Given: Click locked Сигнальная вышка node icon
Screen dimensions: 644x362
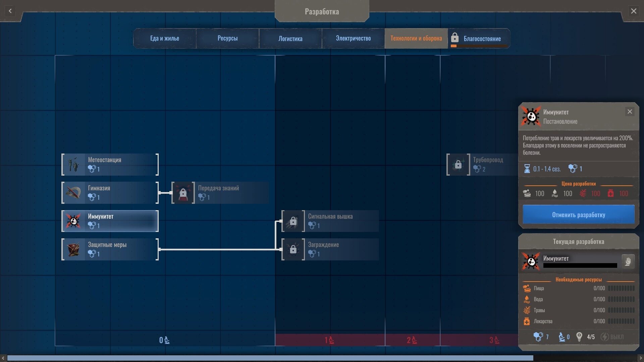Looking at the screenshot, I should click(293, 221).
